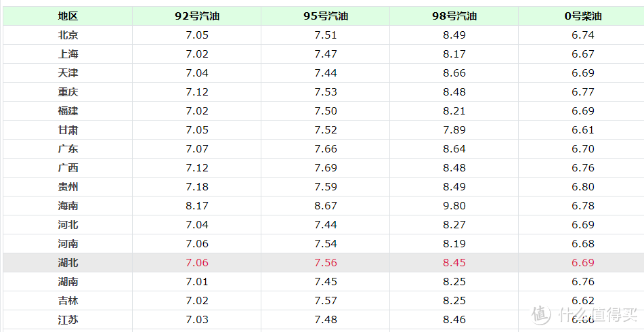The image size is (644, 332).
Task: Click 重庆 95号汽油 price 7.53
Action: click(326, 91)
